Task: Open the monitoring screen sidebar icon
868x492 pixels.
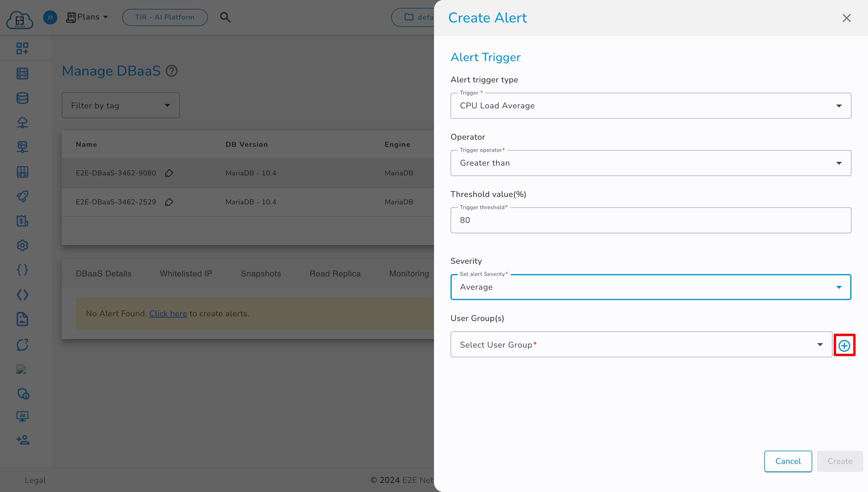Action: [22, 416]
